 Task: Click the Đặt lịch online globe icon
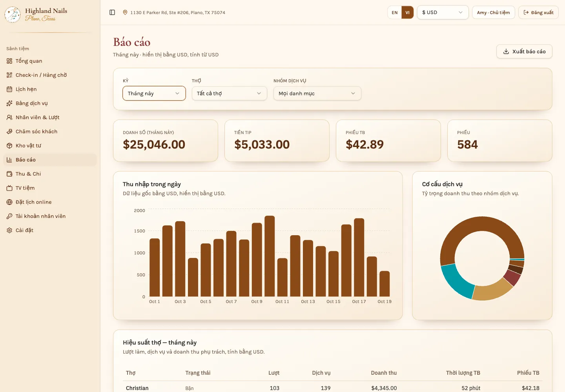point(9,202)
